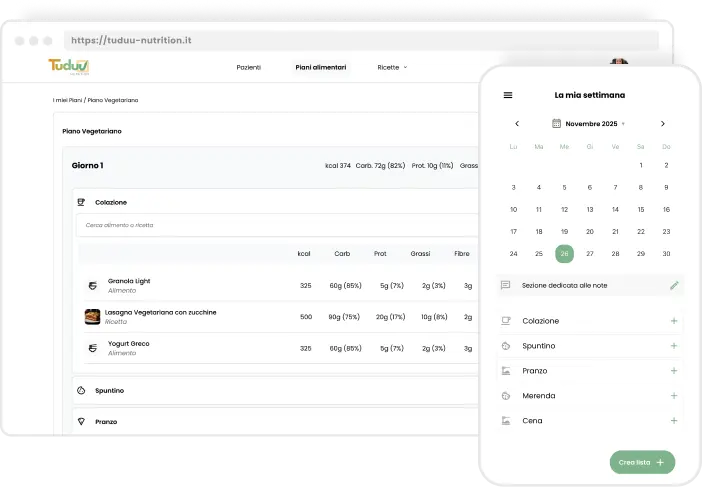Expand the Ricette menu dropdown
The image size is (702, 487).
click(392, 67)
